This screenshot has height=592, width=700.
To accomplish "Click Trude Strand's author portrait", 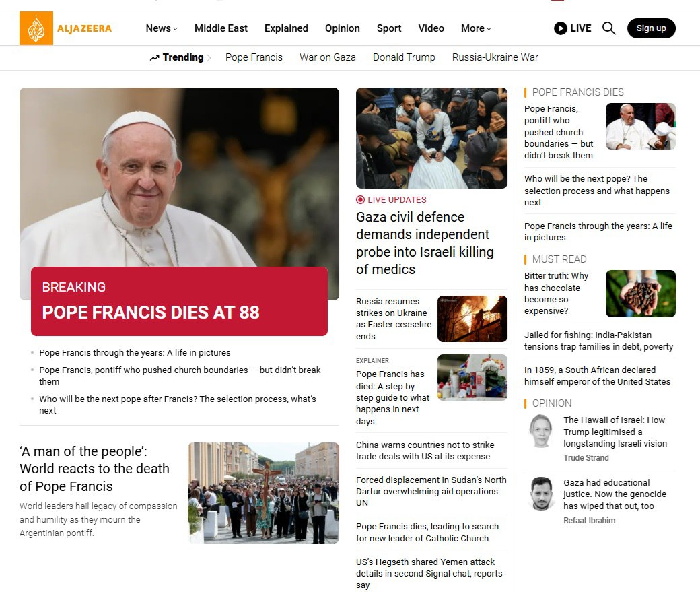I will 540,432.
